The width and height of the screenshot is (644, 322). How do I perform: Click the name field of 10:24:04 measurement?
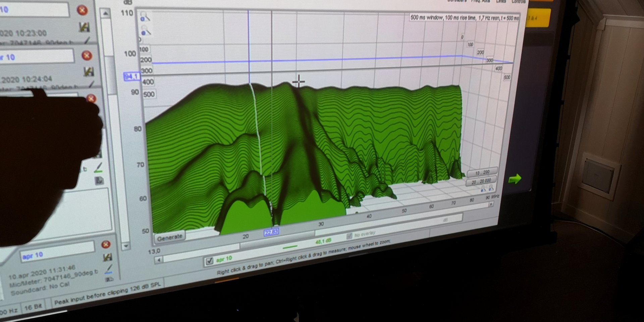pyautogui.click(x=37, y=56)
